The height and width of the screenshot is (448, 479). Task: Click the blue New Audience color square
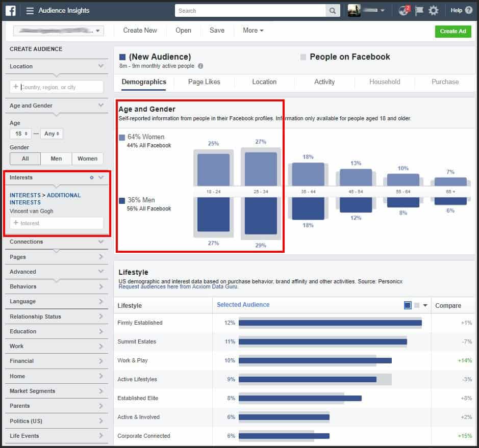pyautogui.click(x=122, y=57)
